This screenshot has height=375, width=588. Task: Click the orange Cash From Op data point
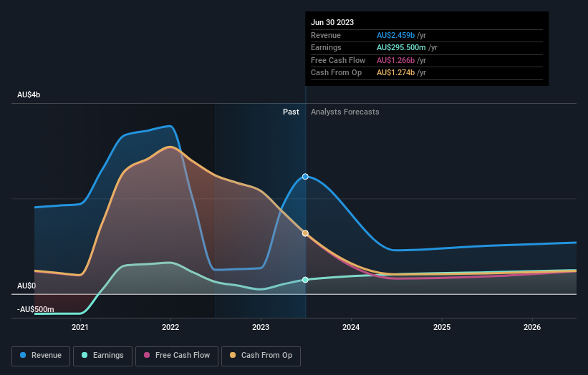tap(305, 233)
